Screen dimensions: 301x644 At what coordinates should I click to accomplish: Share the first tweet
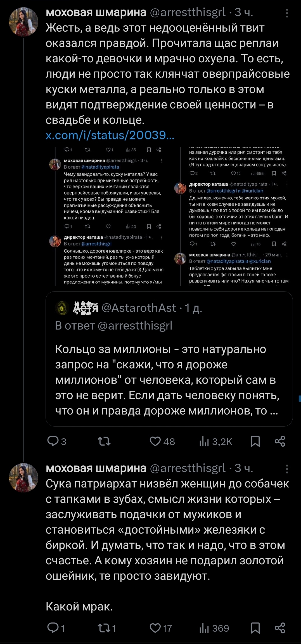(x=280, y=441)
